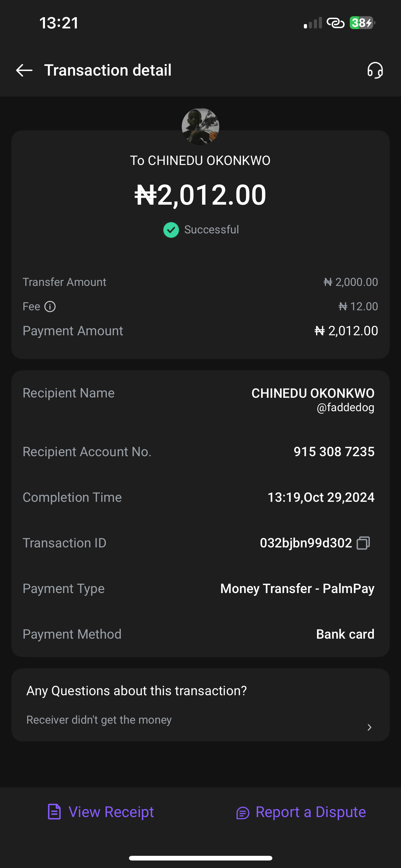
Task: Tap the battery indicator in status bar
Action: click(362, 23)
